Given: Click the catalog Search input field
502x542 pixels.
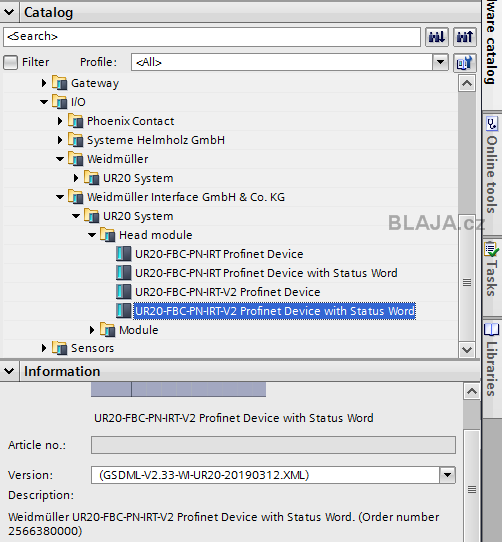Looking at the screenshot, I should [212, 37].
